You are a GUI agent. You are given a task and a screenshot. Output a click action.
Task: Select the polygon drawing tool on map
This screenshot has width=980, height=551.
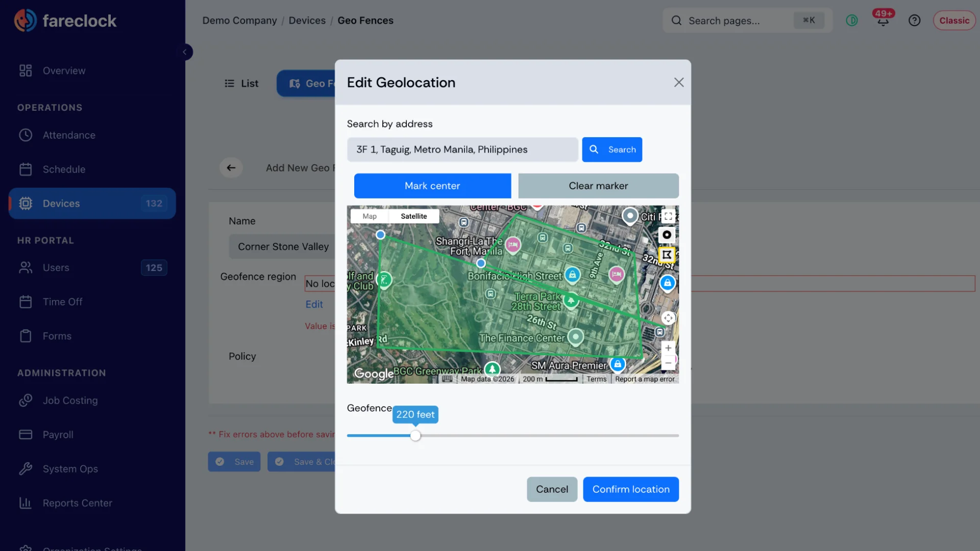click(667, 254)
